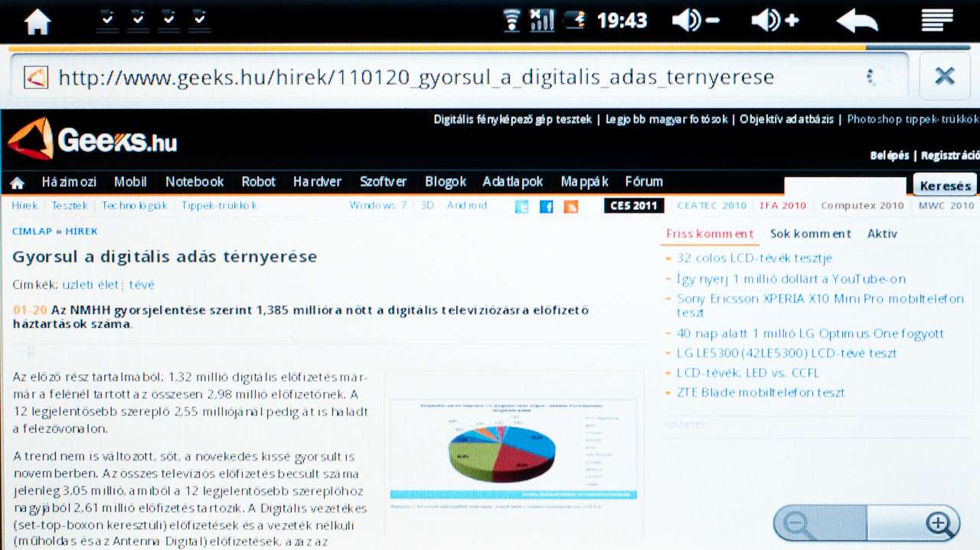This screenshot has width=980, height=550.
Task: Switch to the Aktív tab
Action: coord(882,234)
